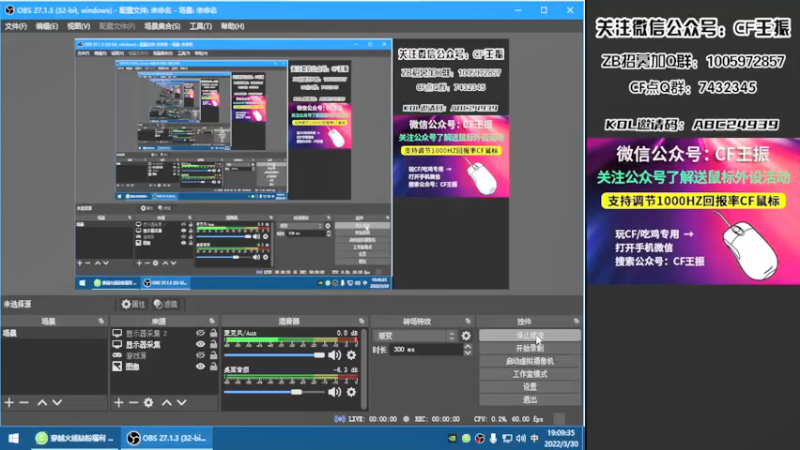Open NVIDIA tray icon in taskbar
The width and height of the screenshot is (800, 450).
(453, 438)
